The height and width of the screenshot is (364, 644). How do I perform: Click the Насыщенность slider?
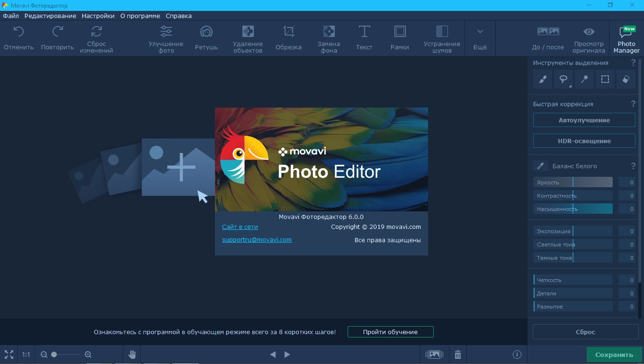[573, 209]
